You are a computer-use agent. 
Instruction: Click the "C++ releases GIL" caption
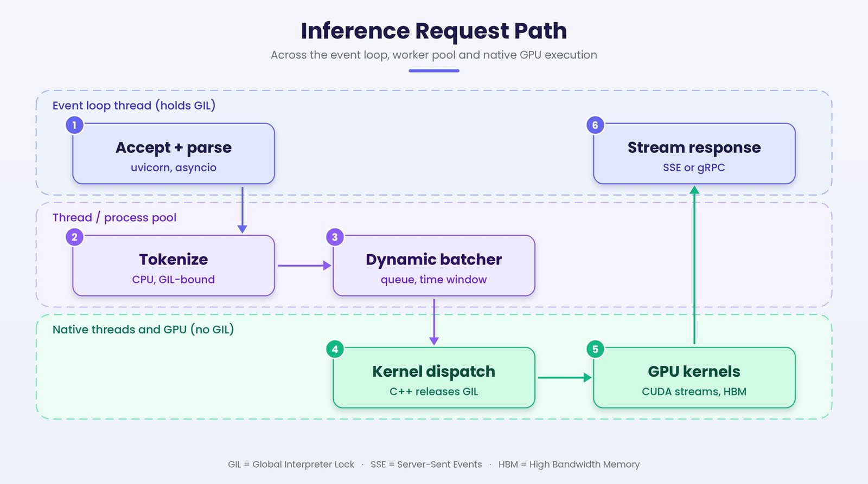[434, 391]
